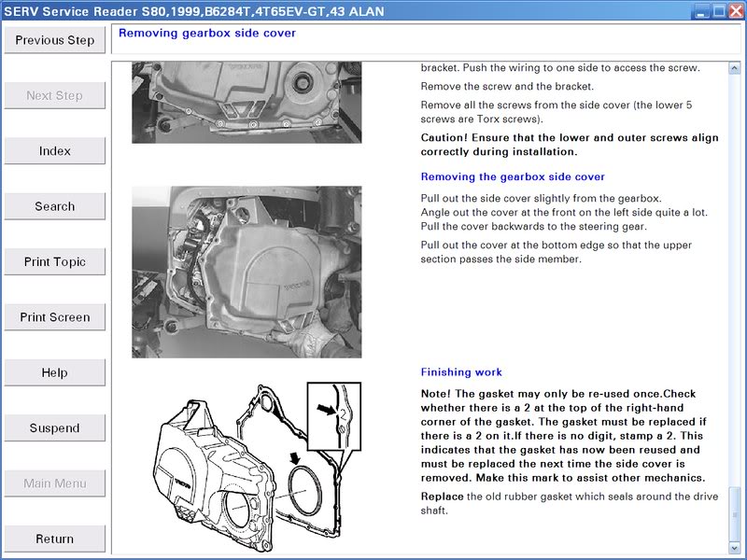Click 'Pull out the cover at the bottom edge' text
The width and height of the screenshot is (747, 560).
(556, 252)
